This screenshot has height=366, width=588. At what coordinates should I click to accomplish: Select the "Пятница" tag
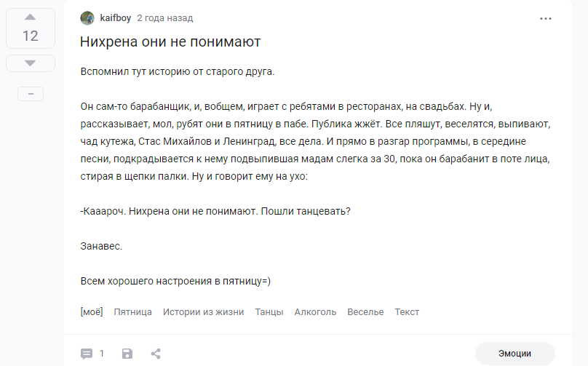(133, 311)
